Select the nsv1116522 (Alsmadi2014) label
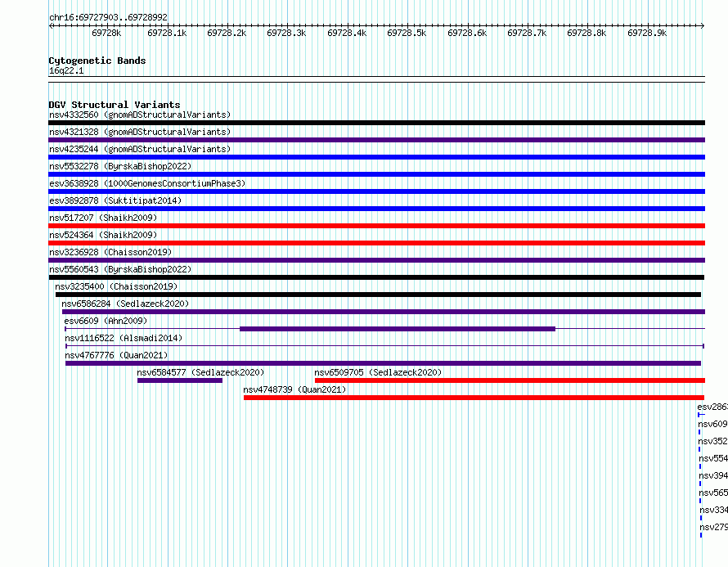 [124, 338]
